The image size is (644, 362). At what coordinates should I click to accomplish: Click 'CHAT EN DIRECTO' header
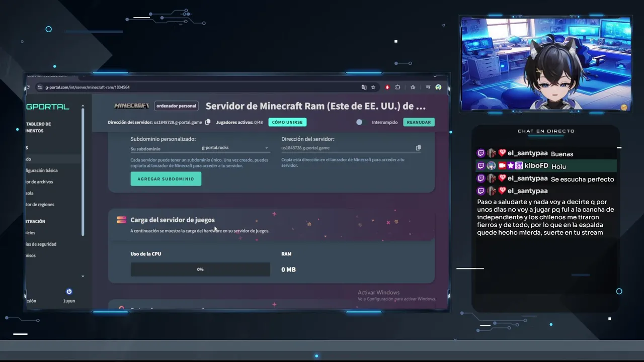pyautogui.click(x=546, y=131)
